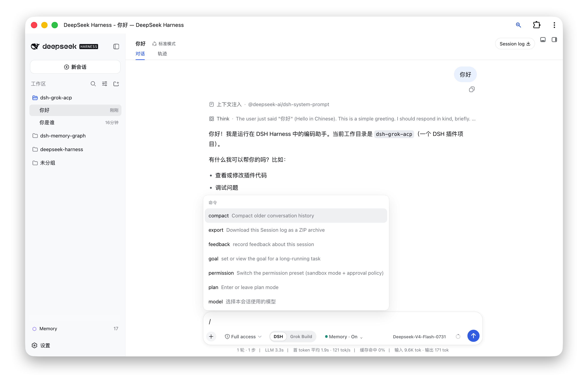Viewport: 588px width, 390px height.
Task: Open the extensions puzzle icon
Action: 536,25
